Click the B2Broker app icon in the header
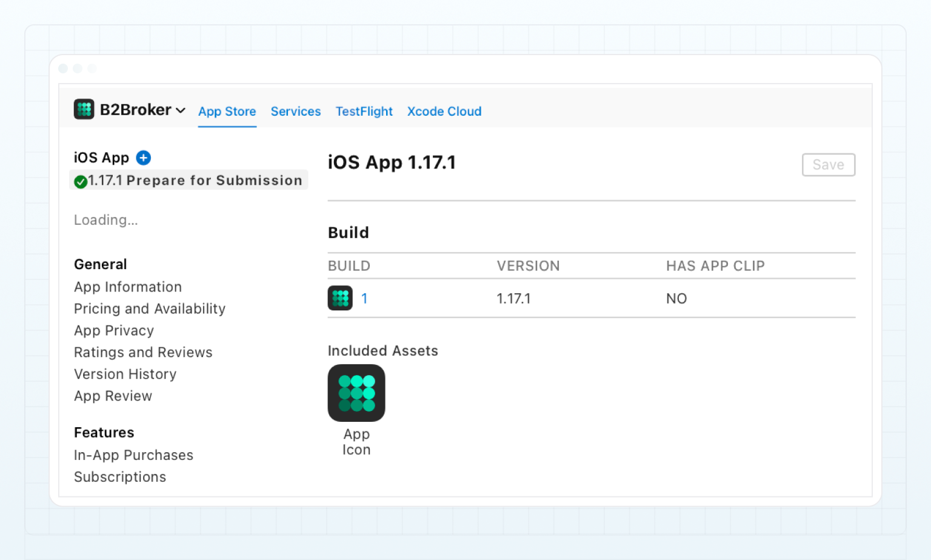The height and width of the screenshot is (560, 931). (x=84, y=110)
